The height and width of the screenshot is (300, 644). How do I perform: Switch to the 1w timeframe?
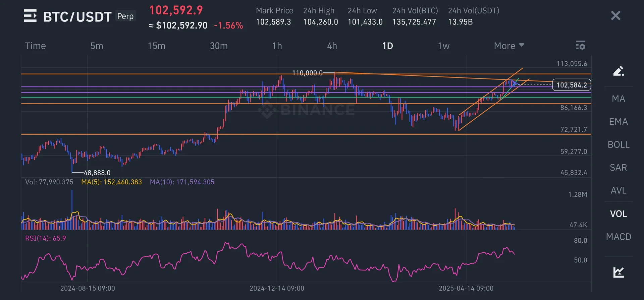tap(443, 46)
